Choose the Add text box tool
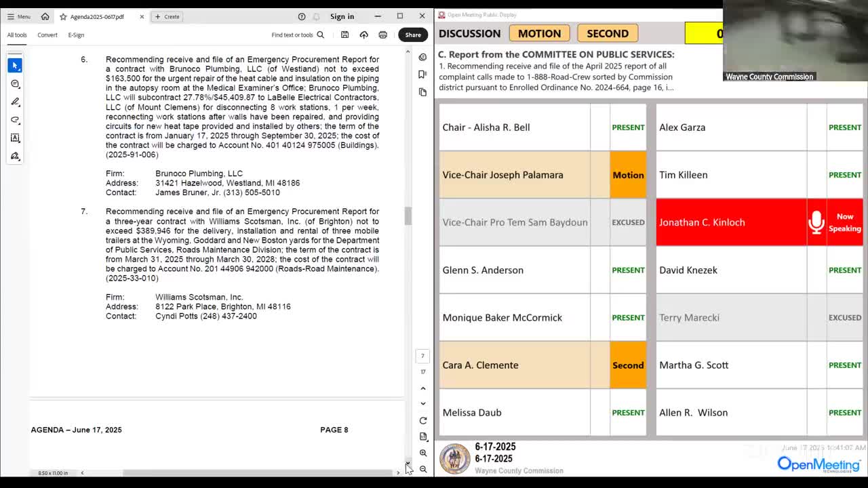 pyautogui.click(x=15, y=138)
